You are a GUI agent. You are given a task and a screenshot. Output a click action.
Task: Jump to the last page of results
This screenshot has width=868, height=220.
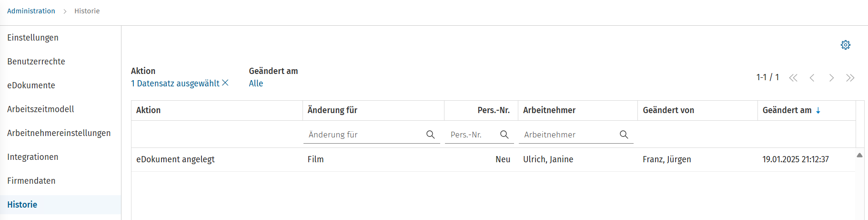pos(850,78)
